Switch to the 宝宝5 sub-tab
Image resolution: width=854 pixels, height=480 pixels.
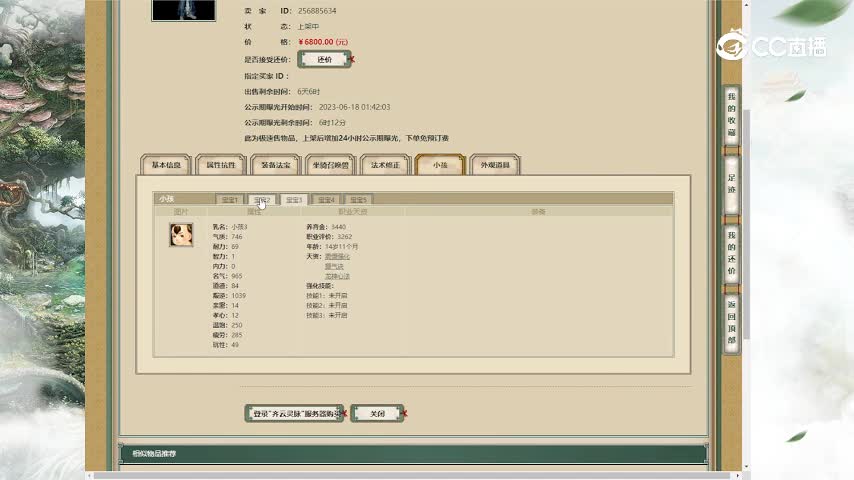358,200
